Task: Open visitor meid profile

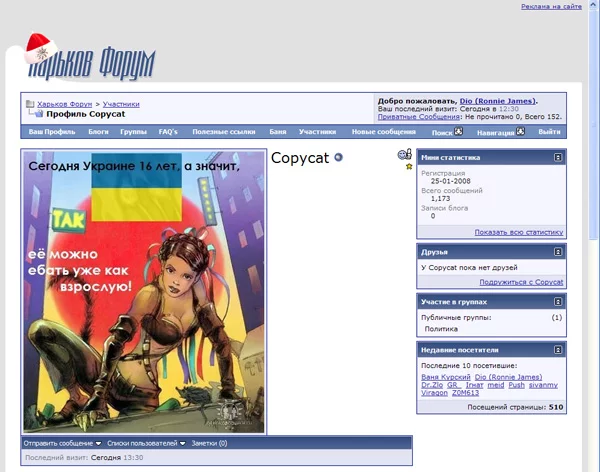Action: pos(496,385)
